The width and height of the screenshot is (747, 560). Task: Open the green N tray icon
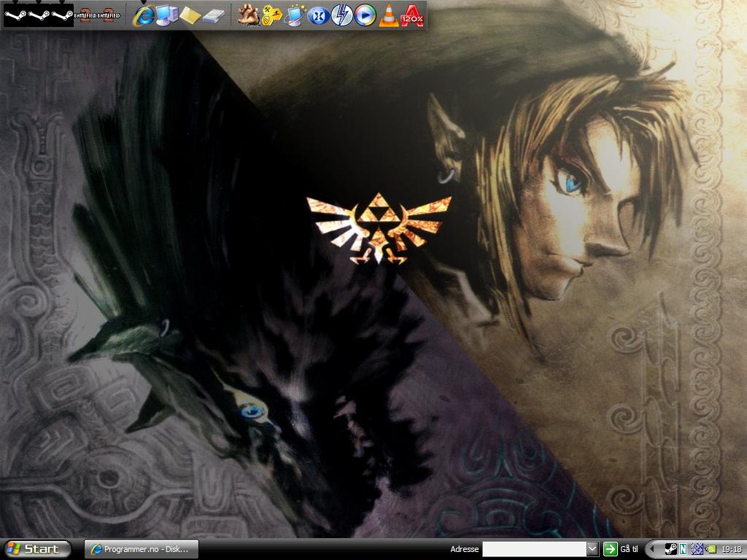pyautogui.click(x=684, y=550)
